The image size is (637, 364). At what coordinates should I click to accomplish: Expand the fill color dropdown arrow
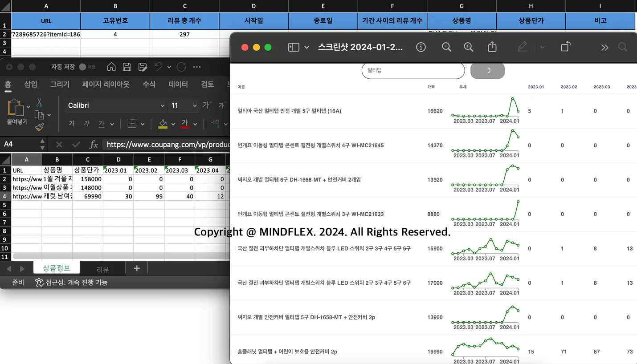pos(174,124)
